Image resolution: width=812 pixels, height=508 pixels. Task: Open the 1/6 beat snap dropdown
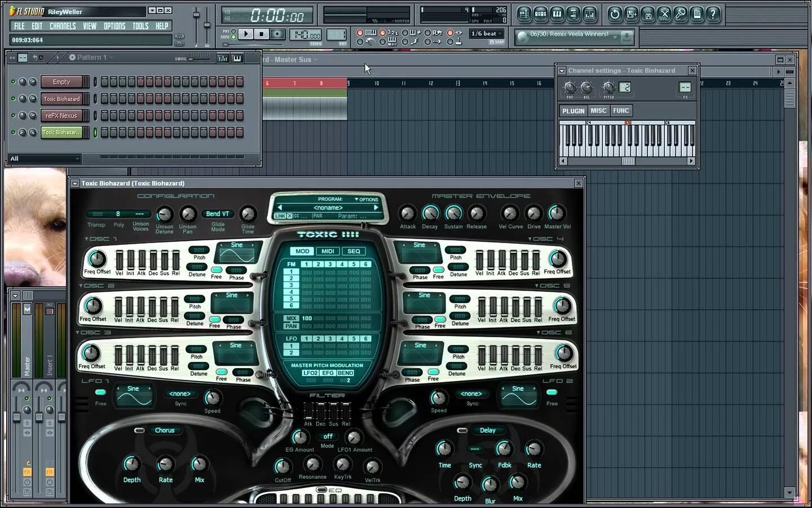tap(487, 33)
